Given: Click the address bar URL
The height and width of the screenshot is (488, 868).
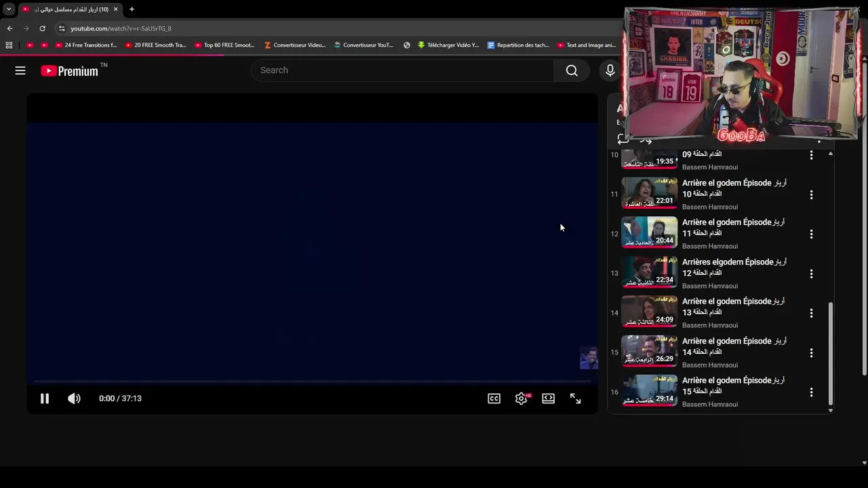Looking at the screenshot, I should 121,28.
